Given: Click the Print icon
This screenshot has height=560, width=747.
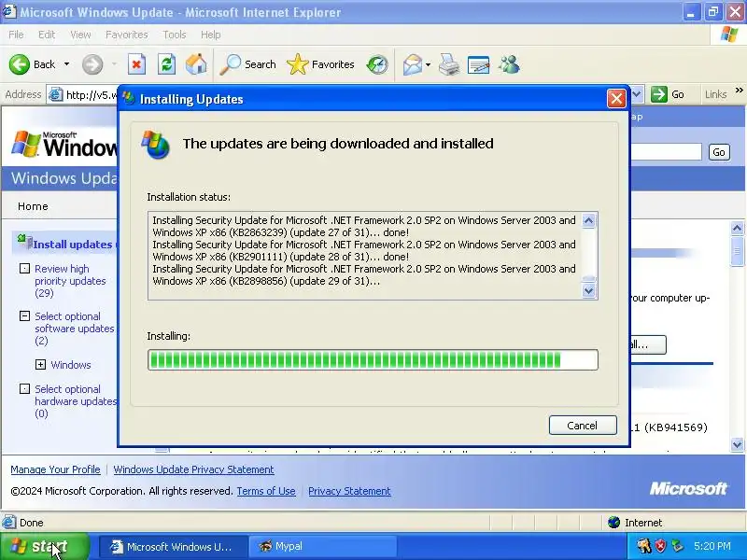Looking at the screenshot, I should coord(449,64).
